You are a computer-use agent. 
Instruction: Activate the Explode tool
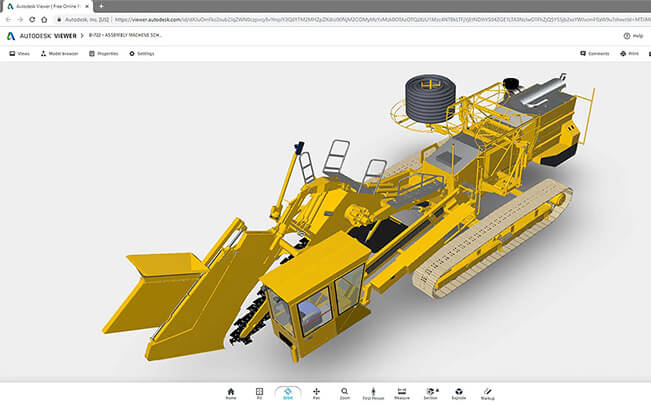pyautogui.click(x=459, y=393)
